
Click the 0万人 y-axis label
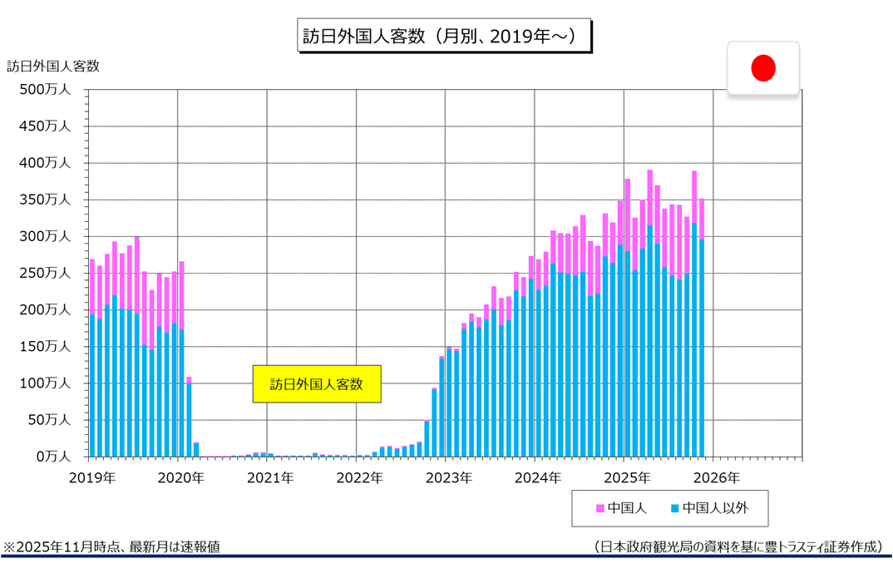pyautogui.click(x=52, y=457)
